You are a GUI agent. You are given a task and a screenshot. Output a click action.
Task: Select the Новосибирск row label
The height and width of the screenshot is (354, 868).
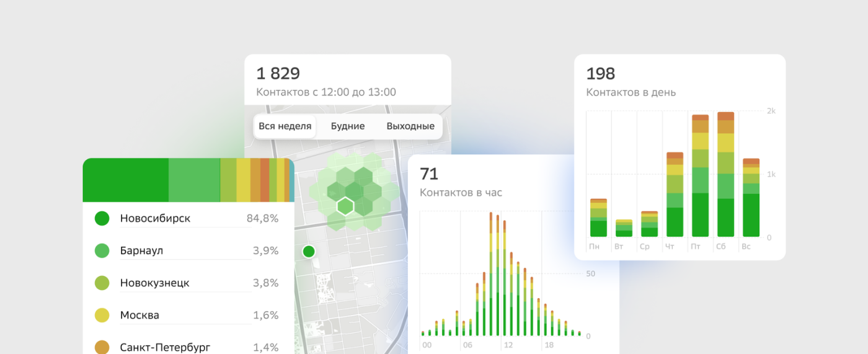pyautogui.click(x=155, y=218)
